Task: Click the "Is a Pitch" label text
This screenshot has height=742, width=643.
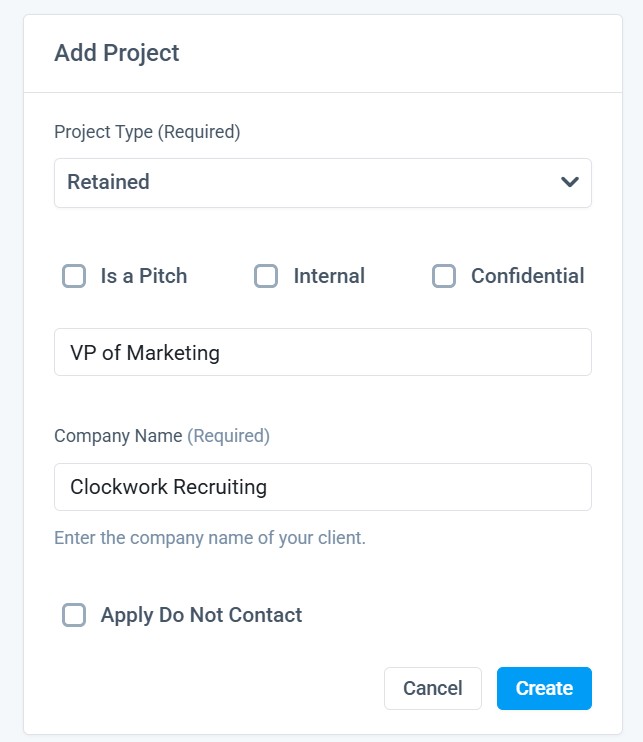Action: tap(144, 276)
